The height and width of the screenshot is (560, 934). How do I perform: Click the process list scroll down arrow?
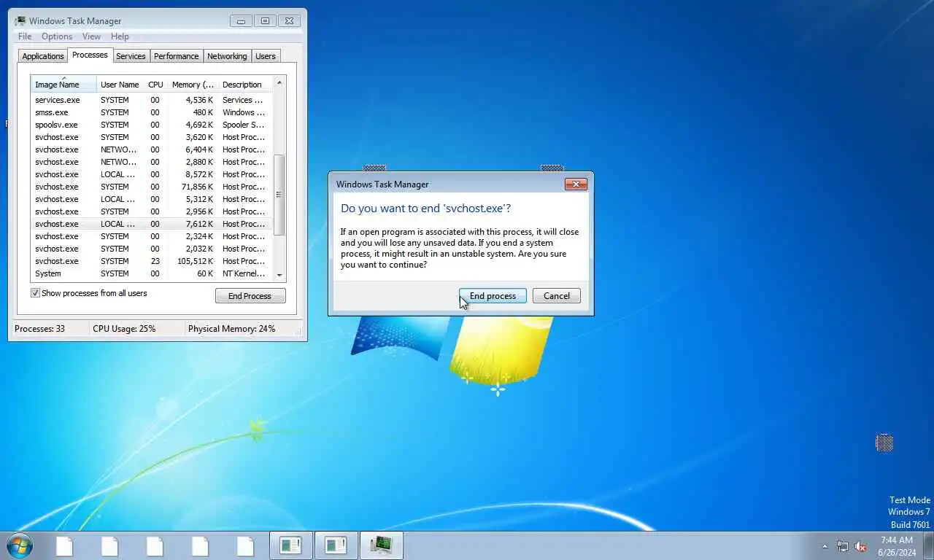point(279,275)
